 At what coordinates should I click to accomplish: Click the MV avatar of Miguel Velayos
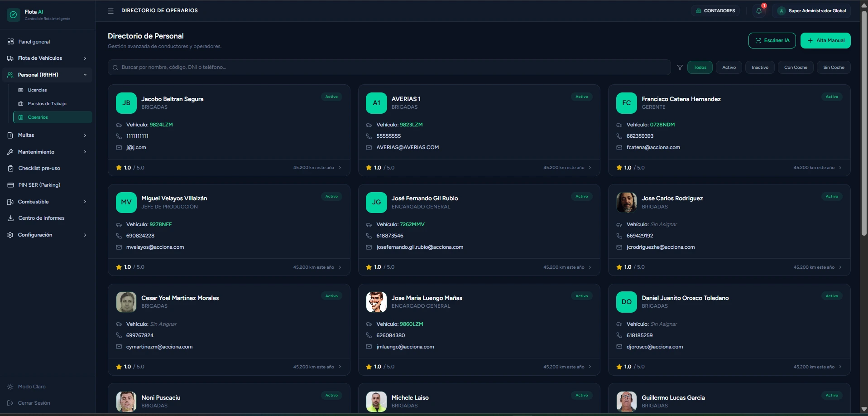click(x=126, y=202)
